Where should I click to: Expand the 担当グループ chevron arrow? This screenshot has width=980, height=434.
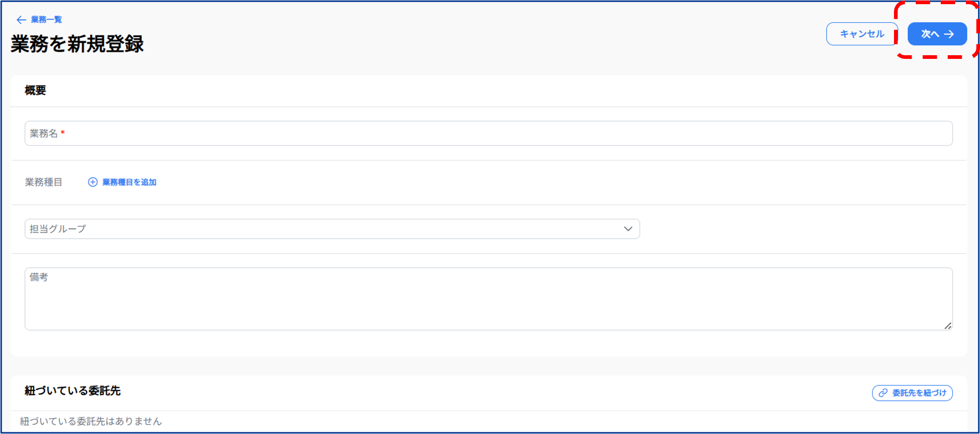coord(628,229)
